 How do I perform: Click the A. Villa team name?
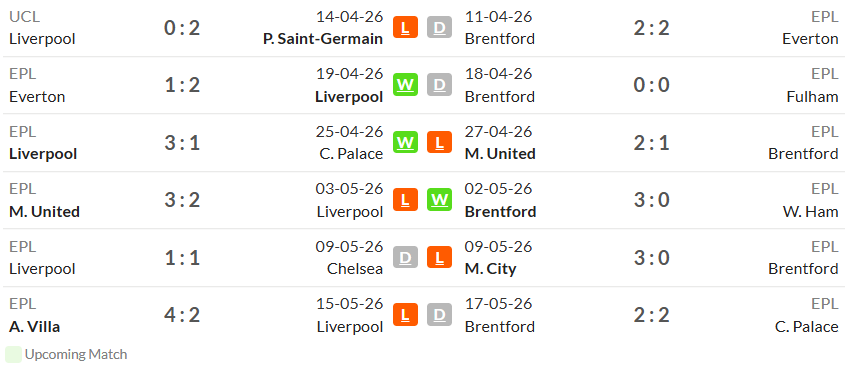(34, 327)
